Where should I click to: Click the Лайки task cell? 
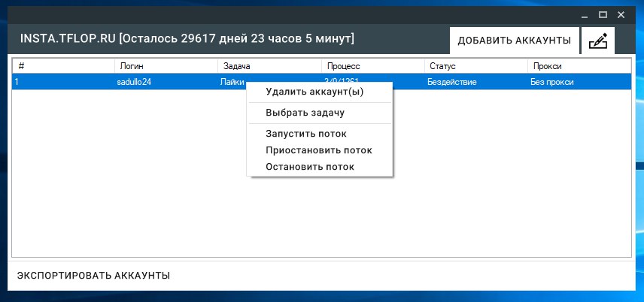pyautogui.click(x=232, y=82)
